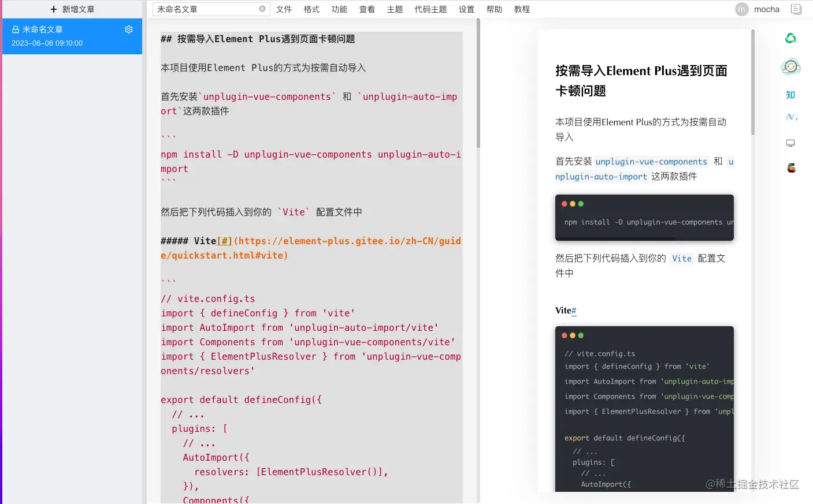Click export default defineConfig({ in the preview
This screenshot has height=504, width=813.
[x=625, y=438]
